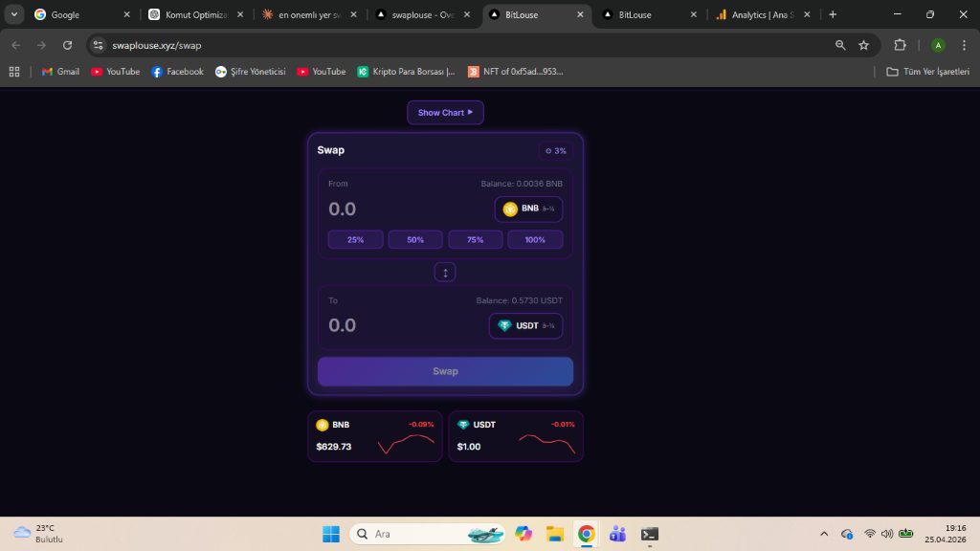
Task: Open the BNB price card
Action: tap(375, 436)
